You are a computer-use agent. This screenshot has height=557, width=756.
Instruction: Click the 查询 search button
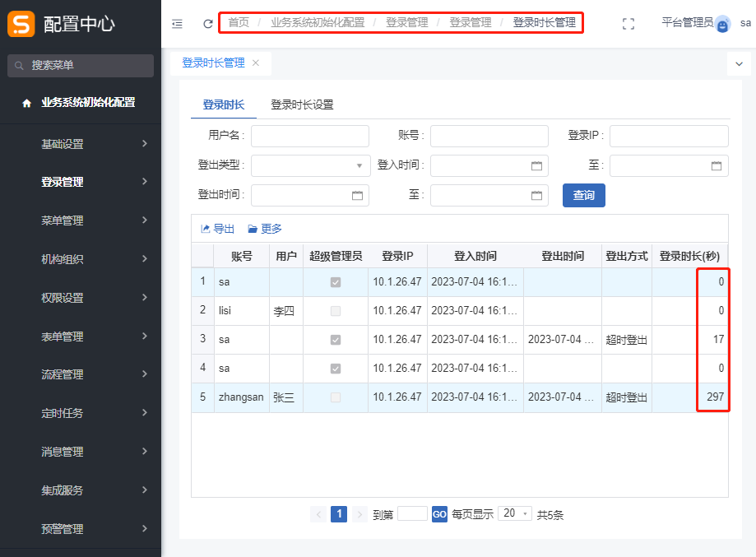point(583,195)
